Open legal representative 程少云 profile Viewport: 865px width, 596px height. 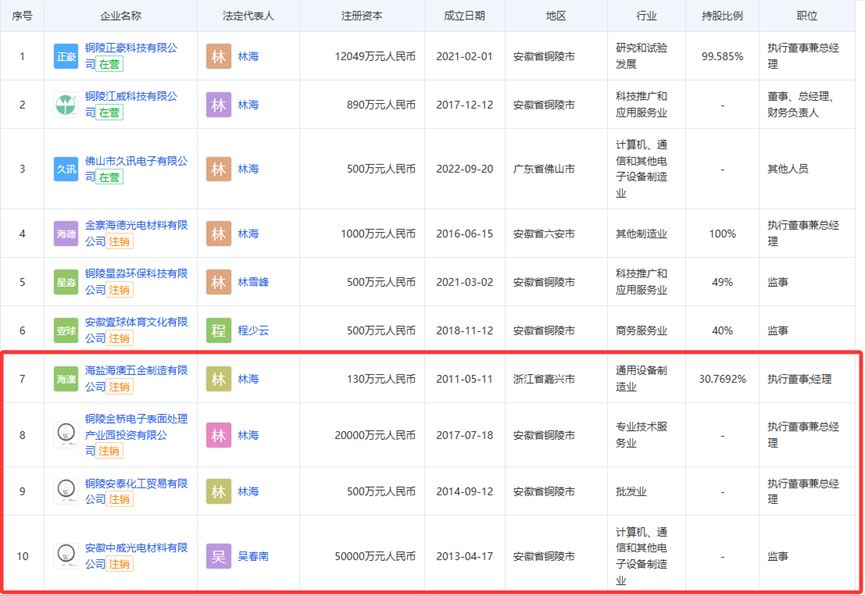[253, 331]
